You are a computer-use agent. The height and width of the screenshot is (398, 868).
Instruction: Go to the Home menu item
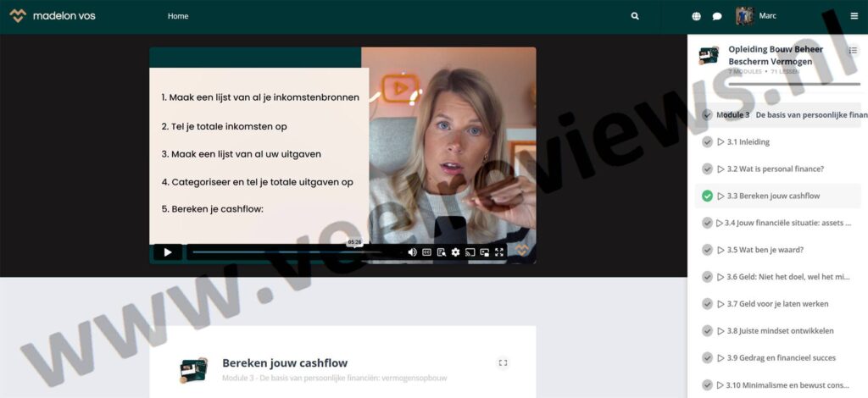click(178, 16)
